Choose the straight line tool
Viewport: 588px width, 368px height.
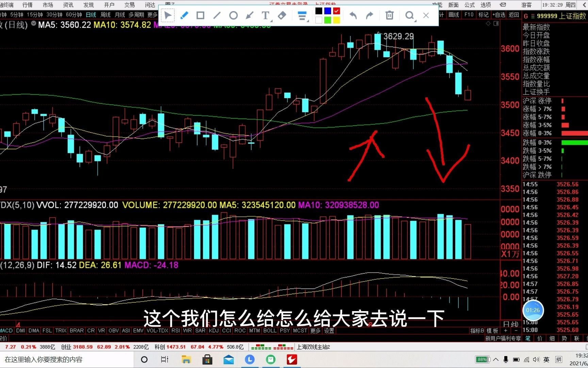coord(217,15)
